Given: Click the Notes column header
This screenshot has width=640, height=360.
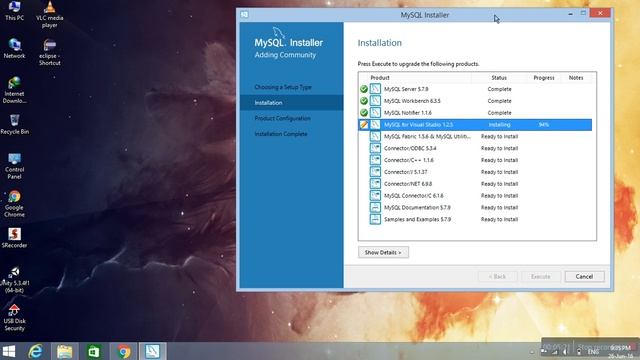Looking at the screenshot, I should click(x=576, y=78).
